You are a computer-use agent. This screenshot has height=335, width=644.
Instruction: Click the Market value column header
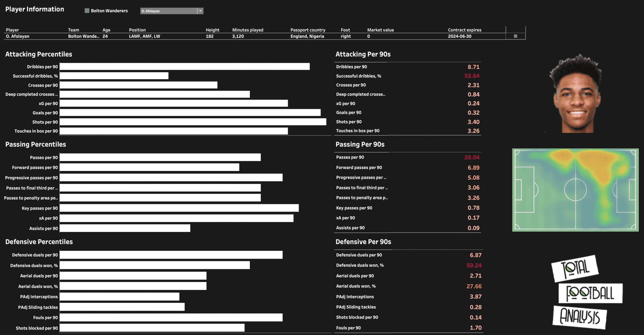380,30
